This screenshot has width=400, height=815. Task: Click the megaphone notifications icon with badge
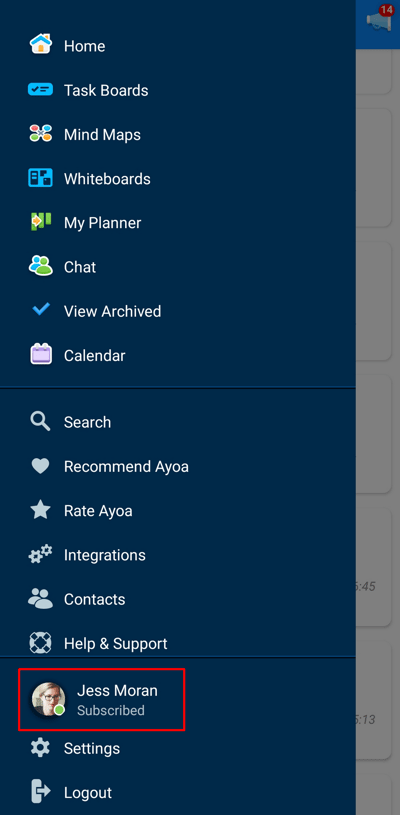tap(380, 19)
